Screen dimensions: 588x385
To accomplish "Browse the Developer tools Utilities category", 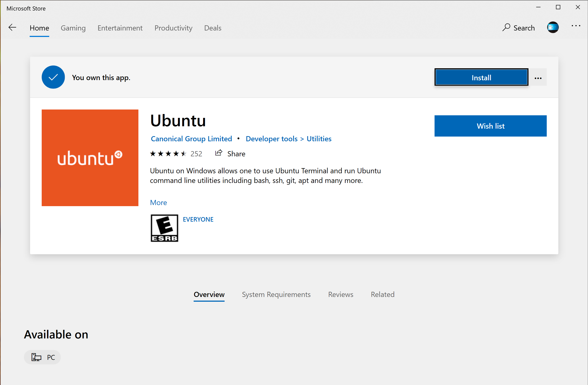I will pyautogui.click(x=288, y=138).
